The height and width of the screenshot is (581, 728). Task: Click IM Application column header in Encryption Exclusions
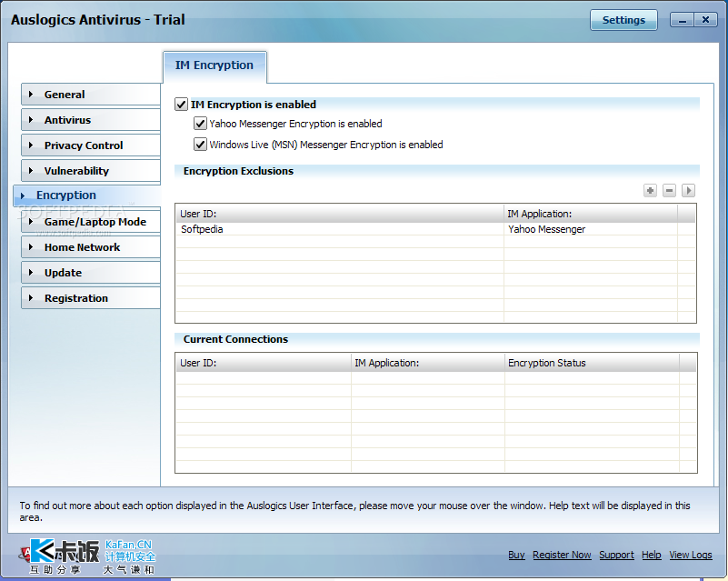coord(591,214)
